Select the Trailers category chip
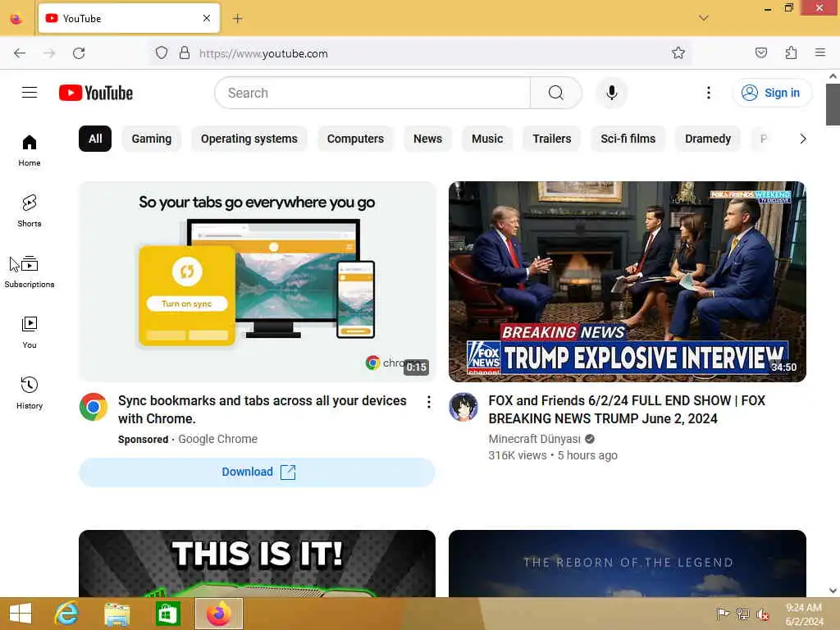The image size is (840, 630). (x=552, y=139)
